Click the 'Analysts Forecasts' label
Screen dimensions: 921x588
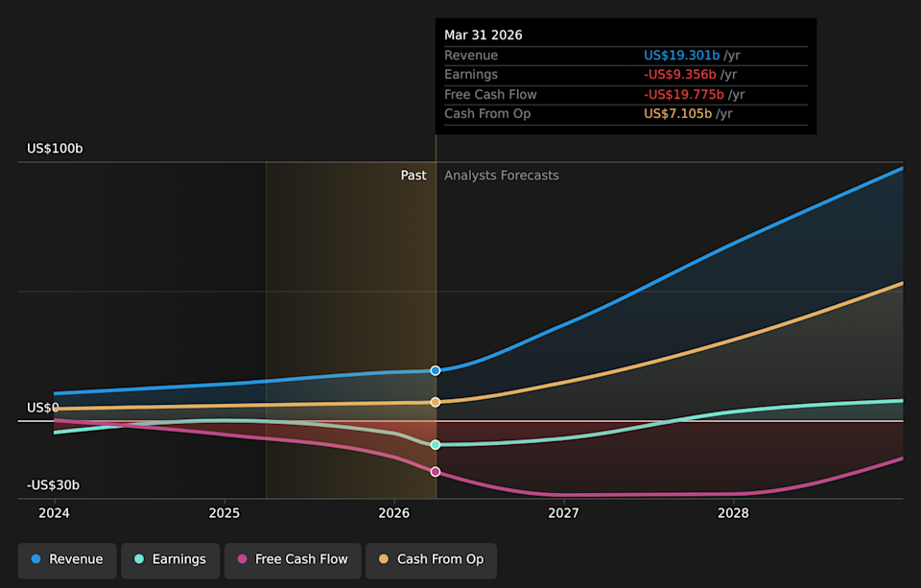(502, 176)
